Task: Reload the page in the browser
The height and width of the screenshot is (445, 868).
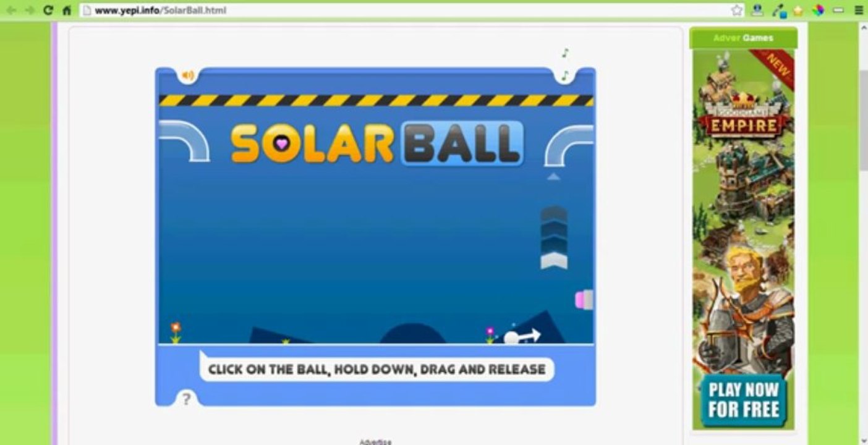Action: [48, 10]
